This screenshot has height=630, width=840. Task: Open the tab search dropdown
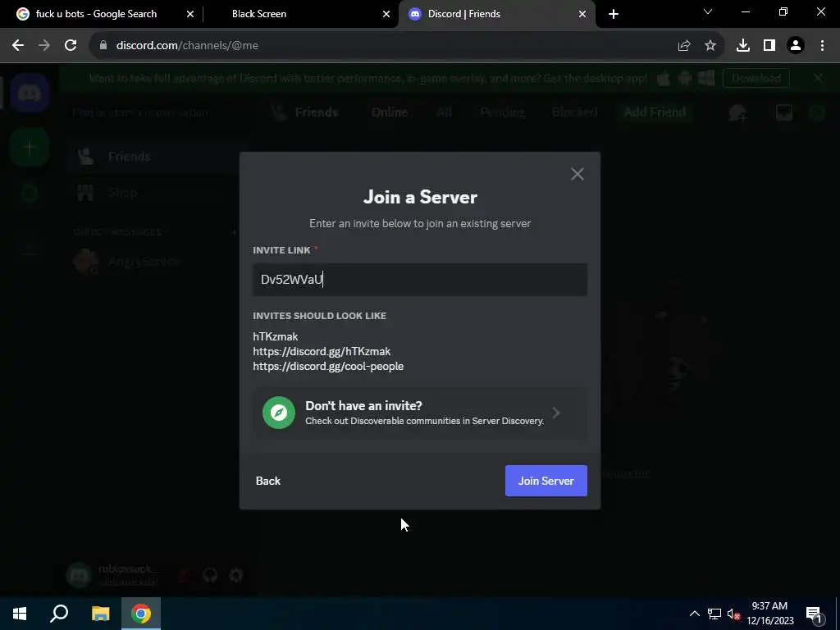click(708, 11)
